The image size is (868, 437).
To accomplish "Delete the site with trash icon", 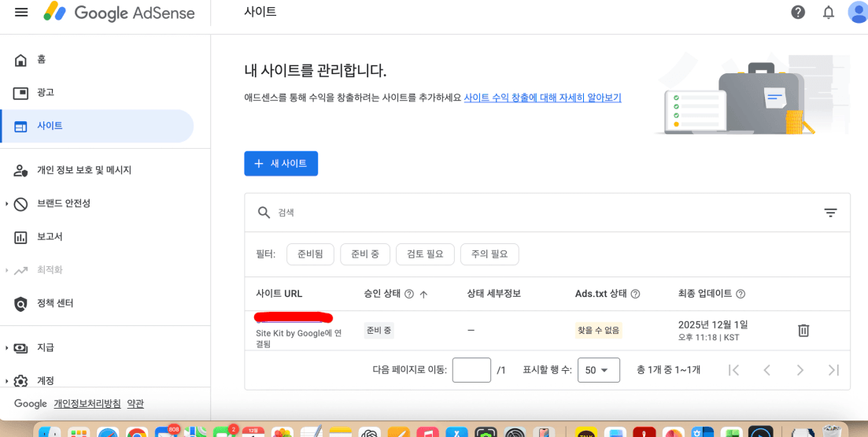I will 803,331.
